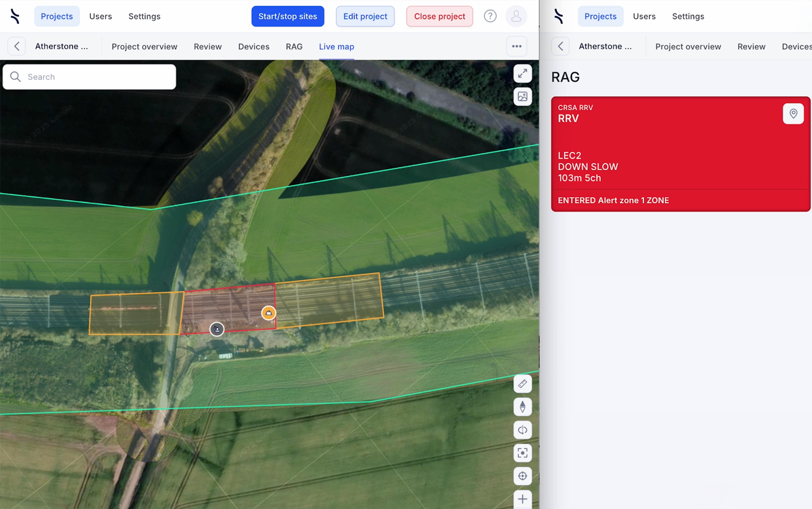Center the map on current location
The image size is (812, 509).
point(522,476)
